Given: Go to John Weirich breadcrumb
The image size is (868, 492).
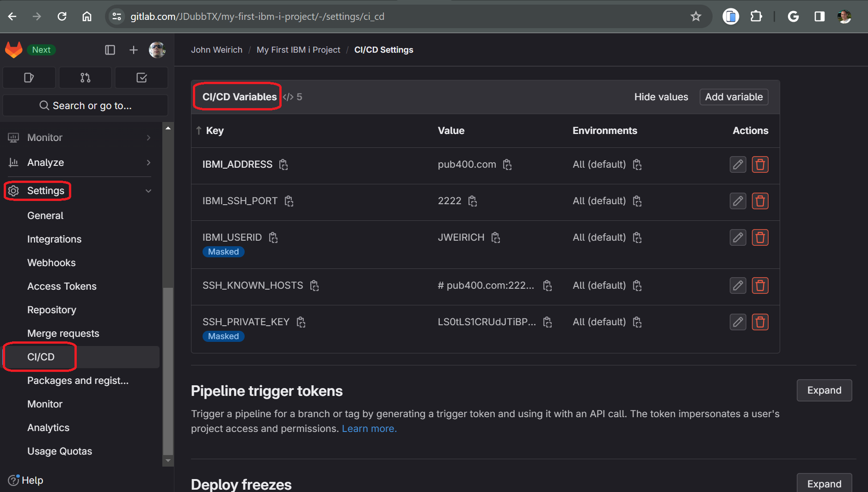Looking at the screenshot, I should (216, 50).
